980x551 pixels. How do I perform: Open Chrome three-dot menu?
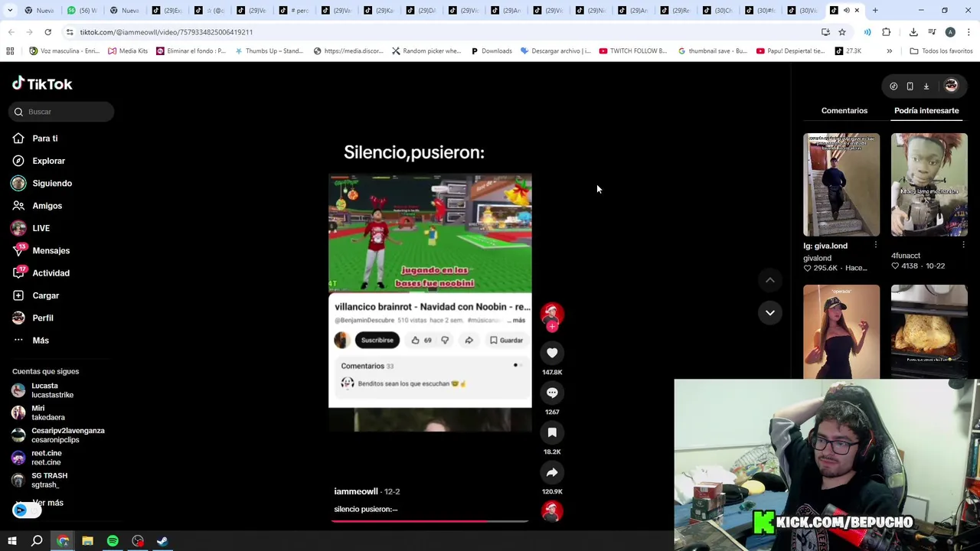coord(969,32)
